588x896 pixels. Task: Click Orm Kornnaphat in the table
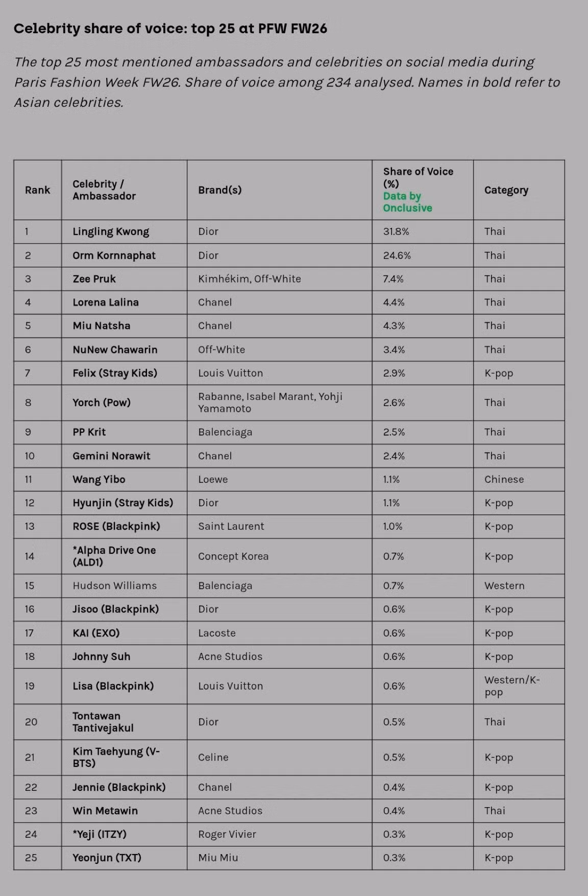coord(114,255)
